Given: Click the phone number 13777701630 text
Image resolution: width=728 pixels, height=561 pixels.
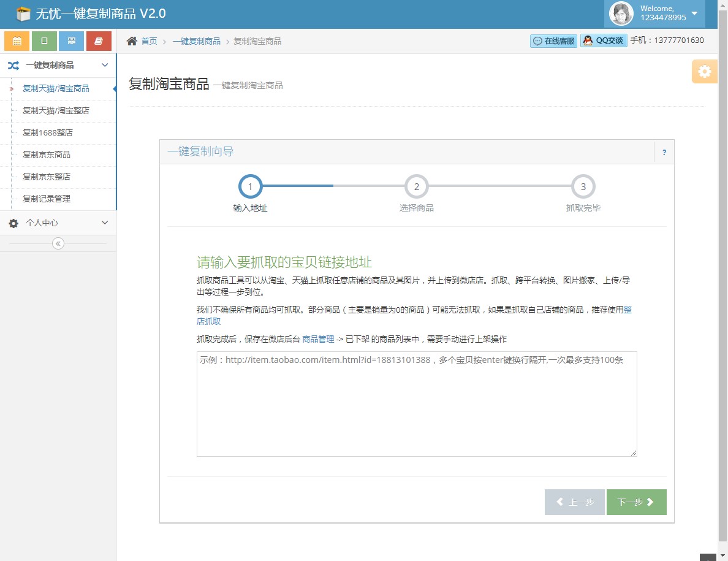Looking at the screenshot, I should click(679, 40).
